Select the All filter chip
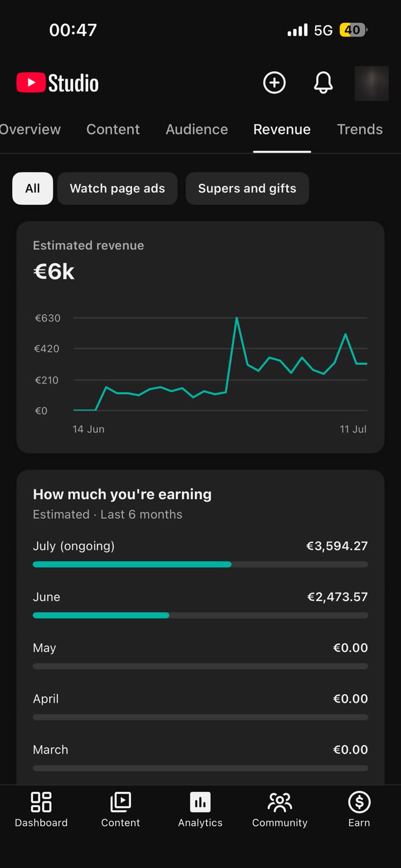The width and height of the screenshot is (401, 868). click(33, 188)
